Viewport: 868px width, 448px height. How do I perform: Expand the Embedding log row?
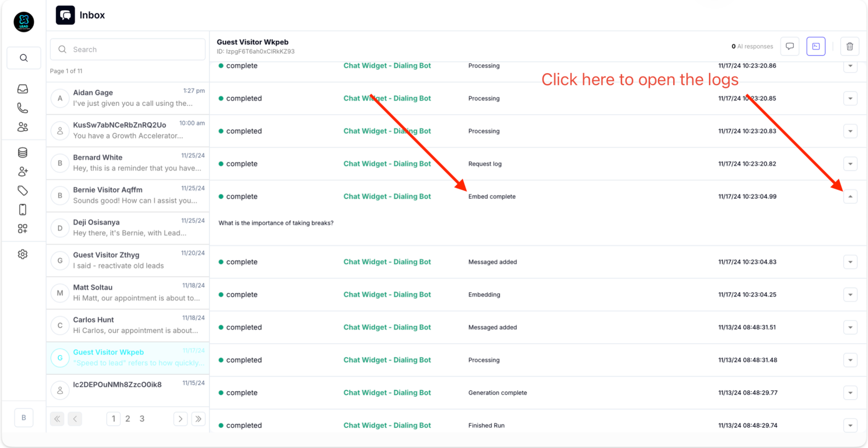850,295
